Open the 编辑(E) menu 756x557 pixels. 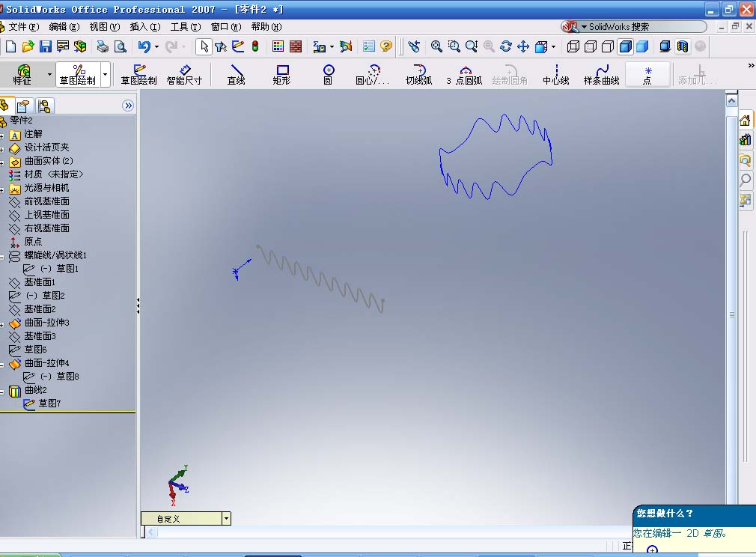(x=64, y=26)
